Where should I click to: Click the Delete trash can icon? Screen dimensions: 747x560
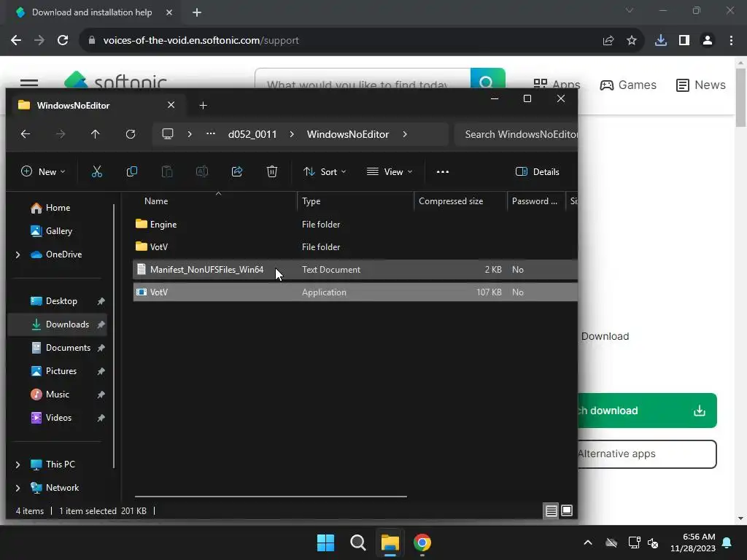pyautogui.click(x=272, y=172)
